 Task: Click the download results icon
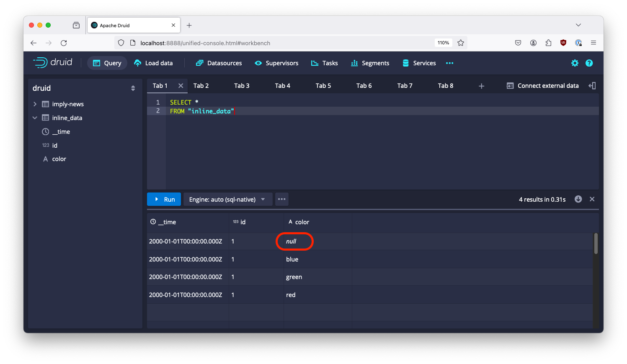[578, 199]
